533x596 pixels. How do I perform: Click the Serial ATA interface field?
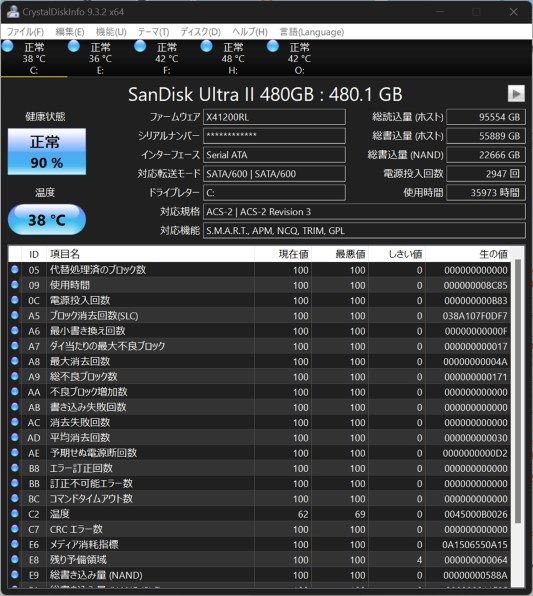(x=274, y=155)
